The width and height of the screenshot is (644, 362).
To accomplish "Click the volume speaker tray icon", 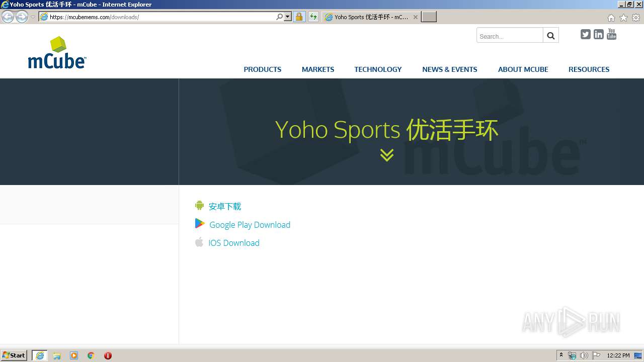I will point(584,355).
